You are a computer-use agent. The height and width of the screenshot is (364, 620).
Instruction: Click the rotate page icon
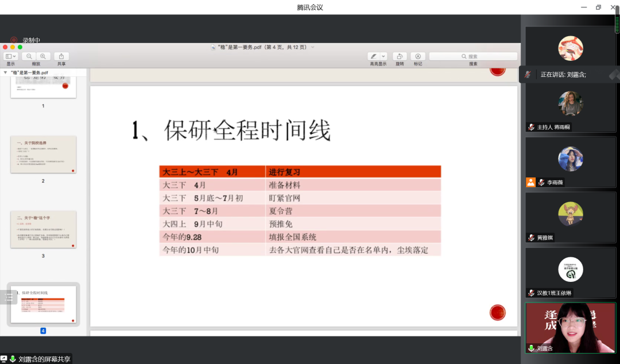point(400,56)
